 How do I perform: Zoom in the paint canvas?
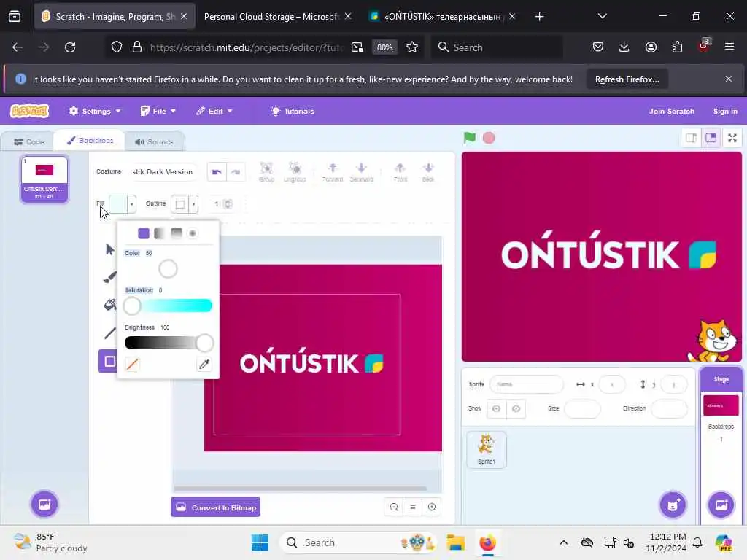[432, 507]
